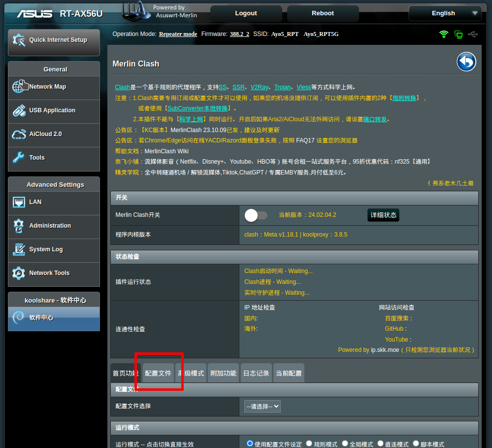Screen dimensions: 492x448
Task: Select the 全局模式 radio button
Action: (x=345, y=443)
